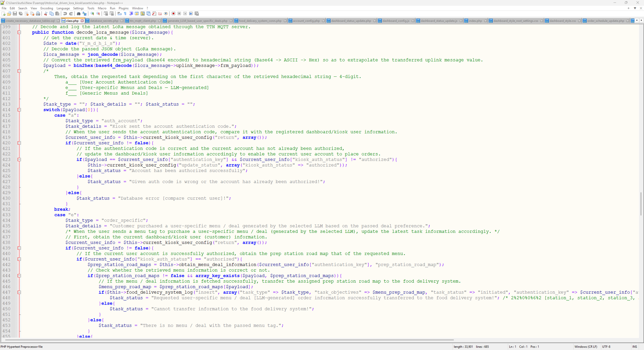
Task: Create a new file from the toolbar
Action: pyautogui.click(x=3, y=14)
